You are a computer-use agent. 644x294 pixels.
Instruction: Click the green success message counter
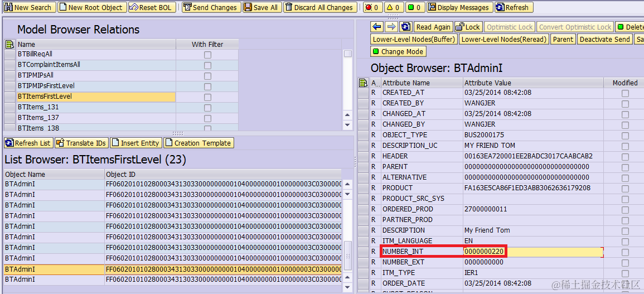pyautogui.click(x=415, y=7)
